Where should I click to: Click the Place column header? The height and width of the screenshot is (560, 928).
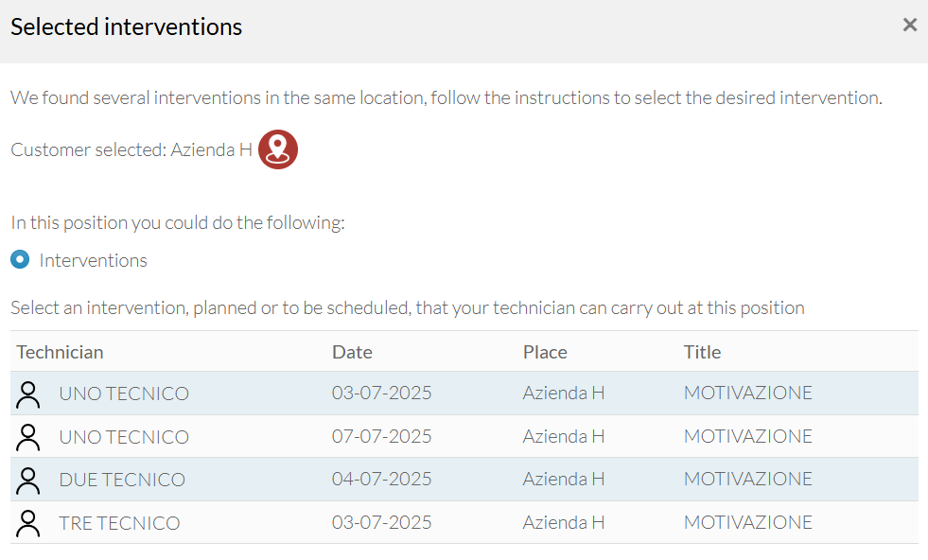545,352
